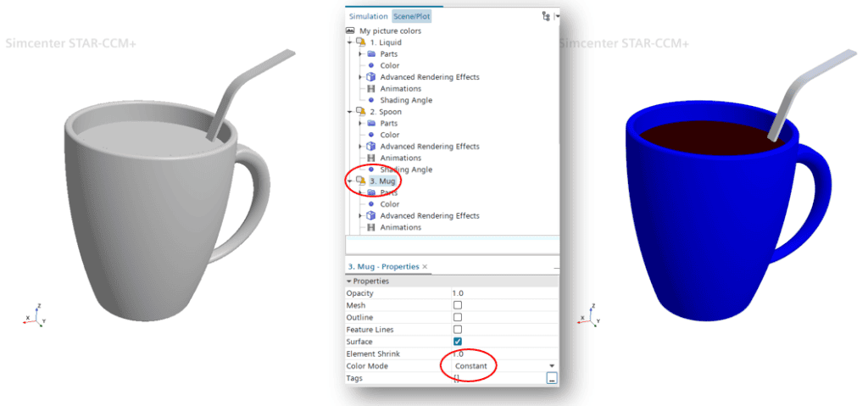
Task: Click the Parts folder icon under 3. Mug
Action: point(371,192)
